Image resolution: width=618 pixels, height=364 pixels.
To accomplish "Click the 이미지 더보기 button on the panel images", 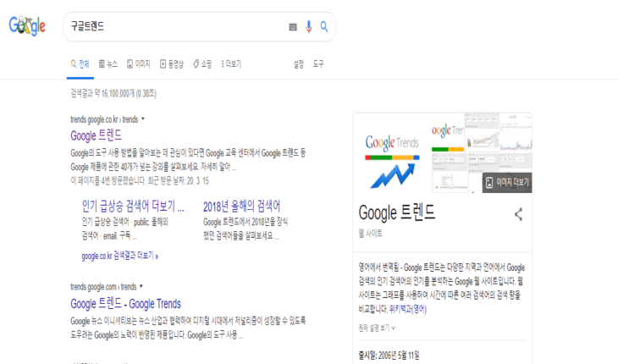I will pos(507,182).
